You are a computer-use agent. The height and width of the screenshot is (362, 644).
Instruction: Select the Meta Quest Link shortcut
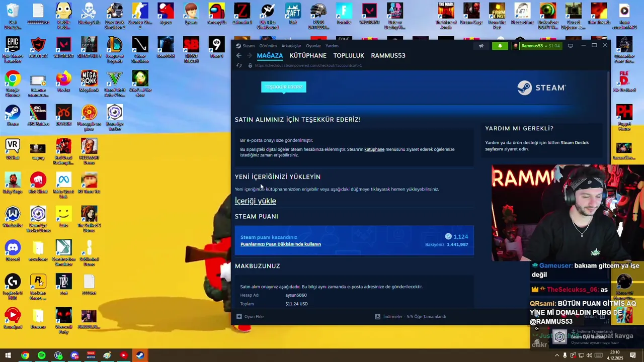[63, 185]
